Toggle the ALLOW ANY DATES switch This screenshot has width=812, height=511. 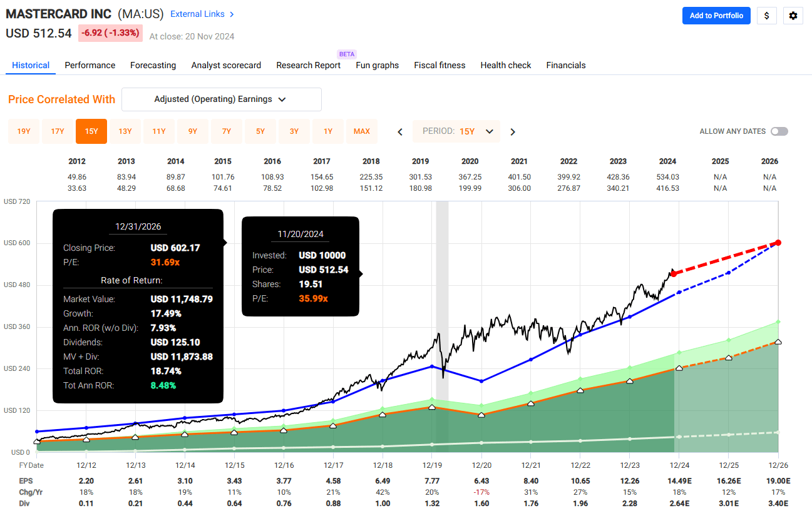[x=779, y=131]
